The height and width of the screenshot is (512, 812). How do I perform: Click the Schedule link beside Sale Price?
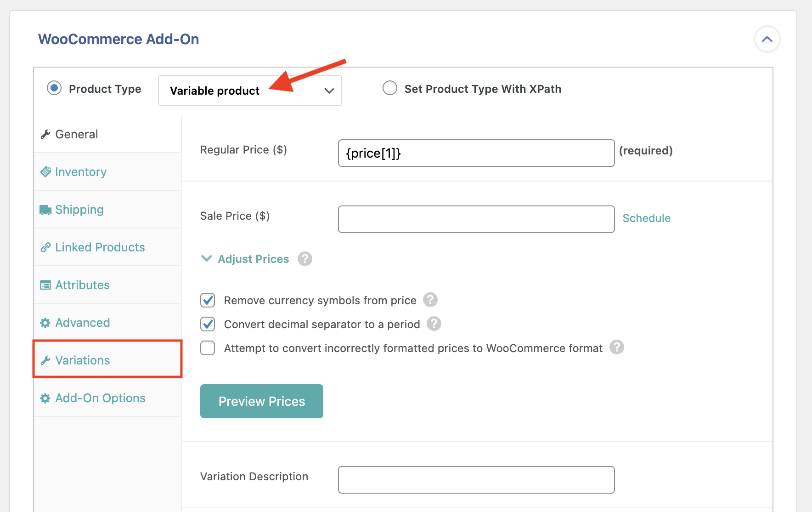pos(646,218)
